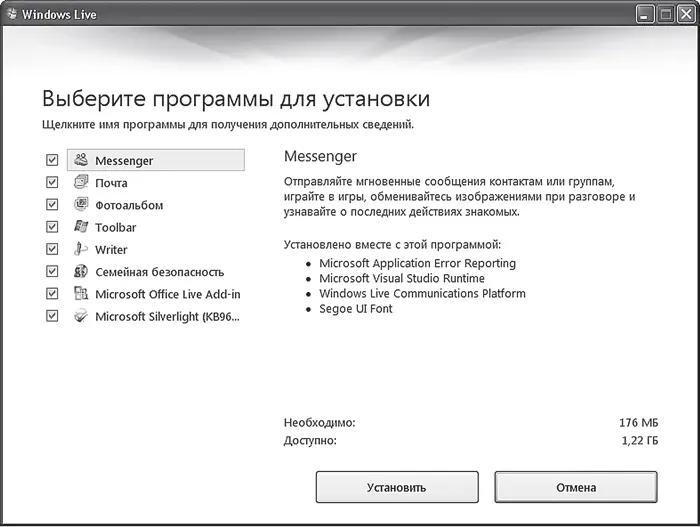Click the Toolbar program icon
The height and width of the screenshot is (527, 700).
81,226
